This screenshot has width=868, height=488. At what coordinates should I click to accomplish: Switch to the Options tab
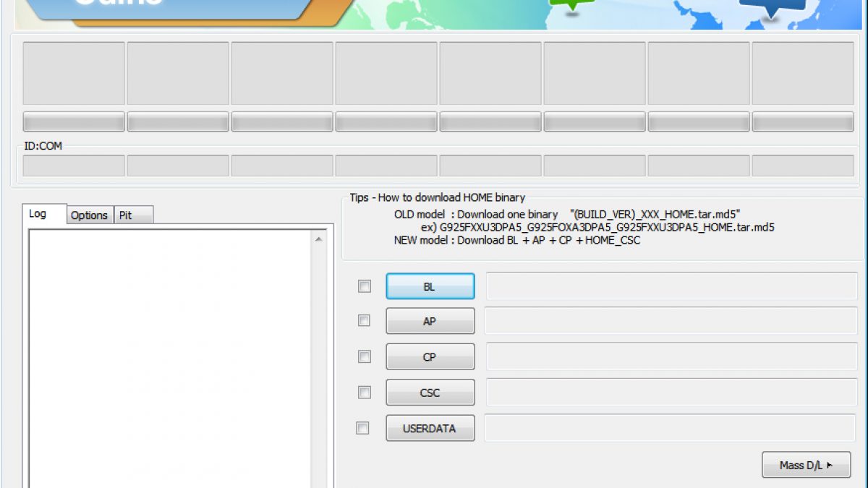(89, 215)
